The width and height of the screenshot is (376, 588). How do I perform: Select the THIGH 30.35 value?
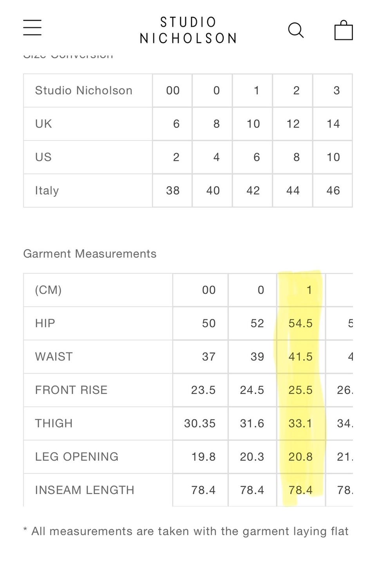pos(200,423)
